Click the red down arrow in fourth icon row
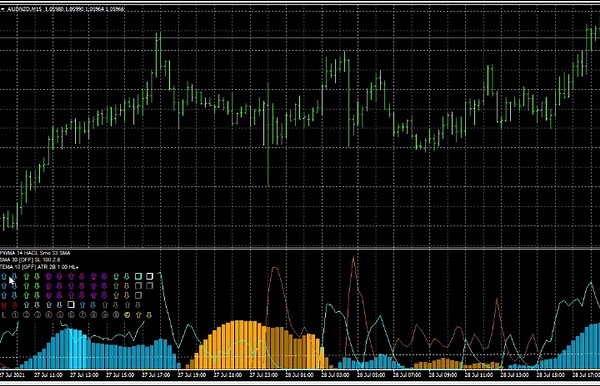The image size is (600, 386). [x=14, y=305]
